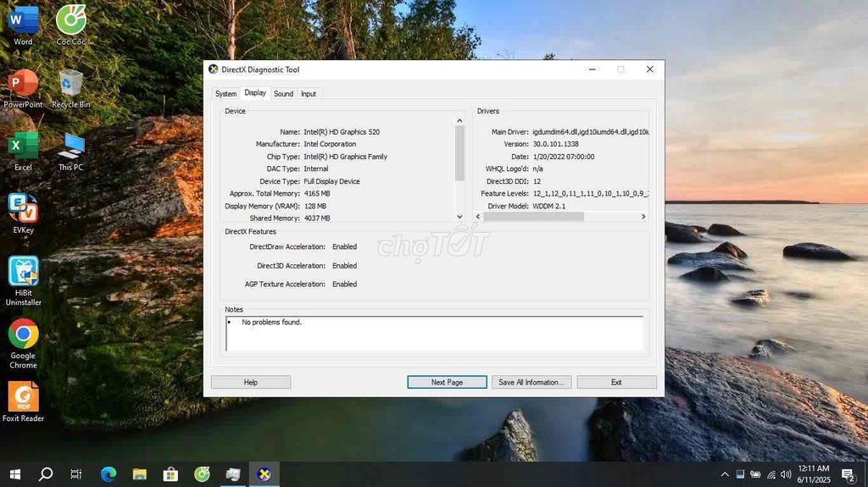This screenshot has height=487, width=868.
Task: Click the Exit button
Action: coord(616,382)
